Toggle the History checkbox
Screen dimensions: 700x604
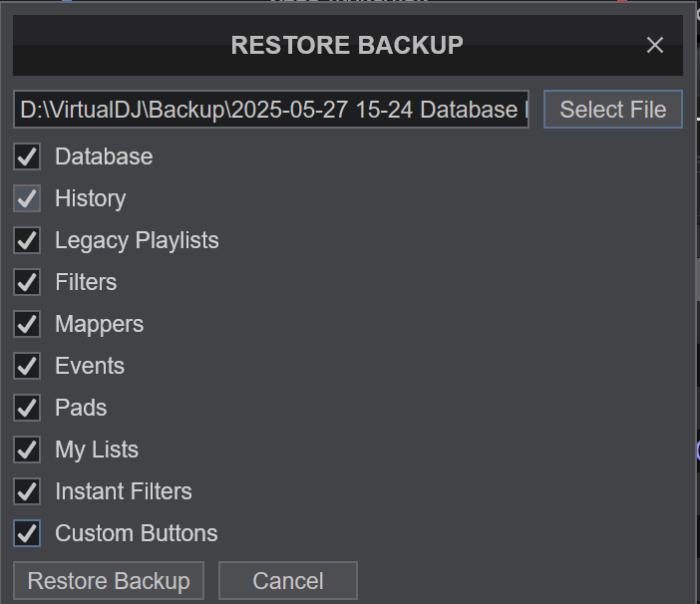click(x=27, y=198)
